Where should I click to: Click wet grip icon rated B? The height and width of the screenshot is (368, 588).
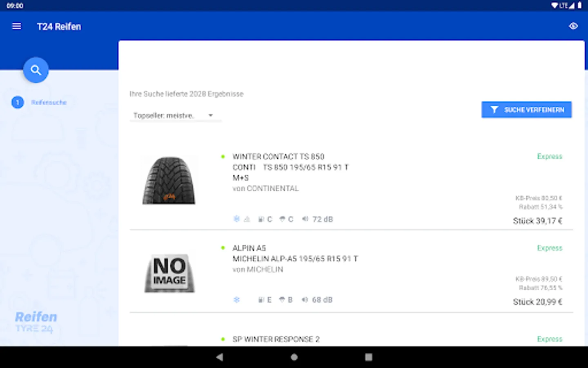[282, 300]
